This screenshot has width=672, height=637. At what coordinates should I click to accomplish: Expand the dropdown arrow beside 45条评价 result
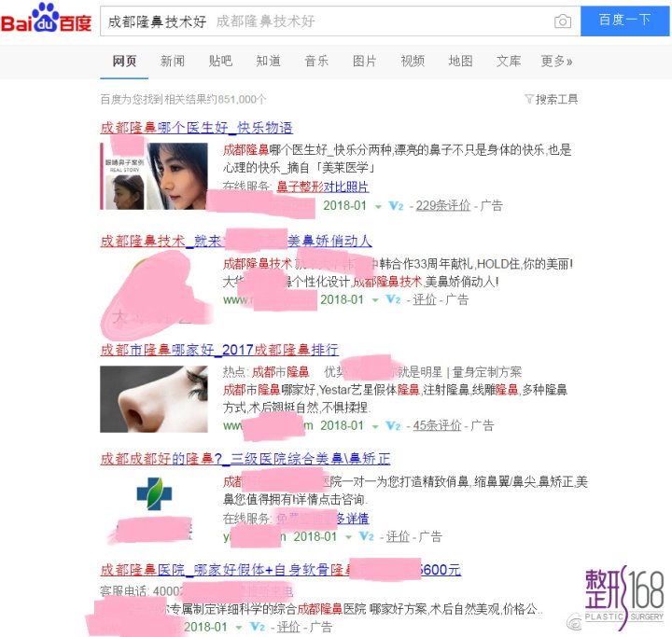(x=375, y=426)
